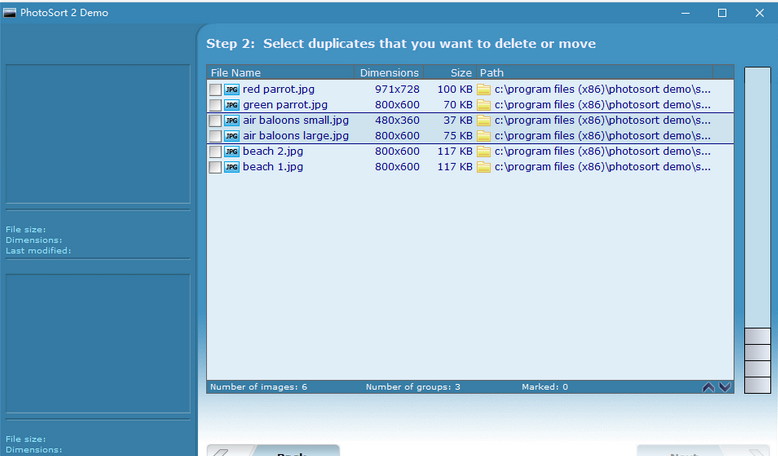The height and width of the screenshot is (456, 778).
Task: Select the file name beach 2.jpg
Action: click(x=273, y=151)
